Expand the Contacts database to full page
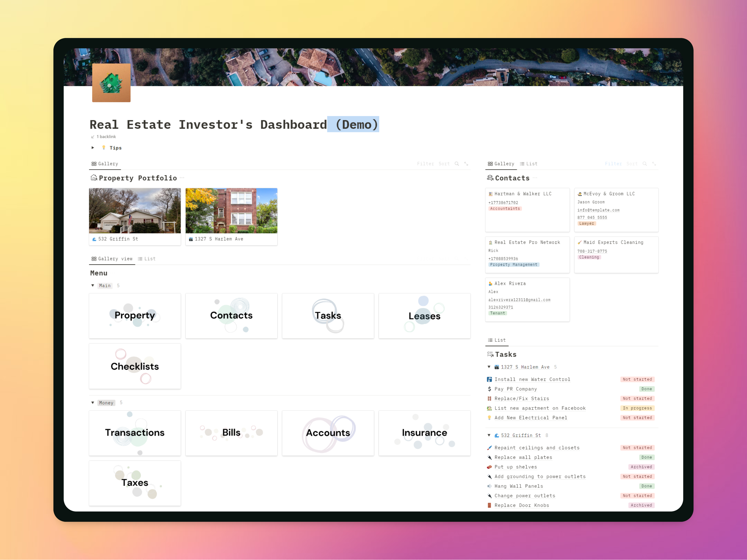Image resolution: width=747 pixels, height=560 pixels. pyautogui.click(x=654, y=164)
